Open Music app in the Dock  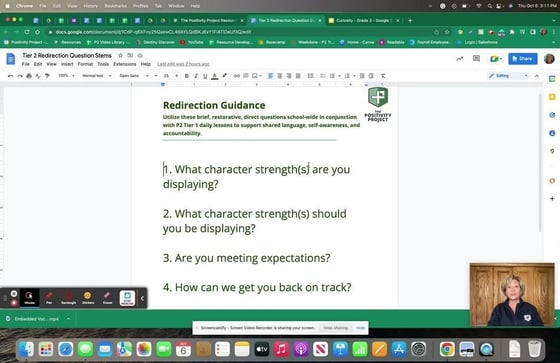click(x=281, y=349)
